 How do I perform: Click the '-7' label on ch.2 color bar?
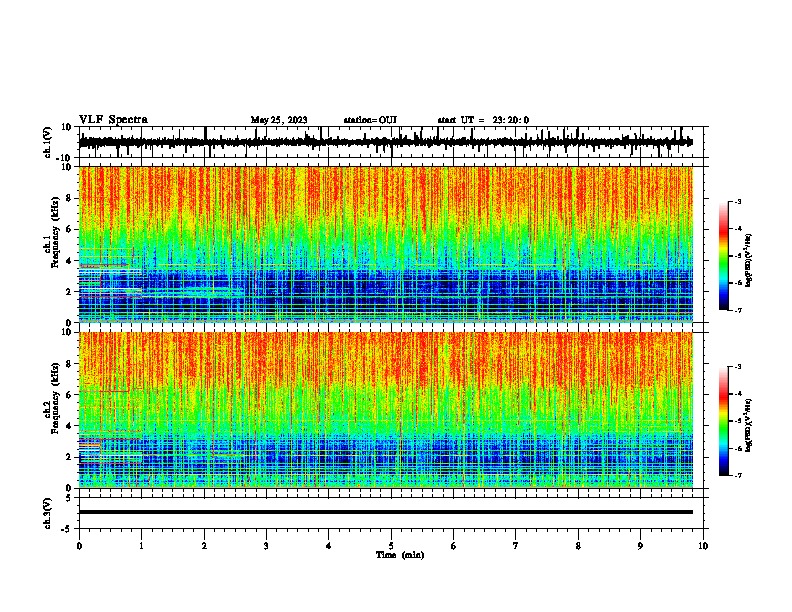[738, 476]
